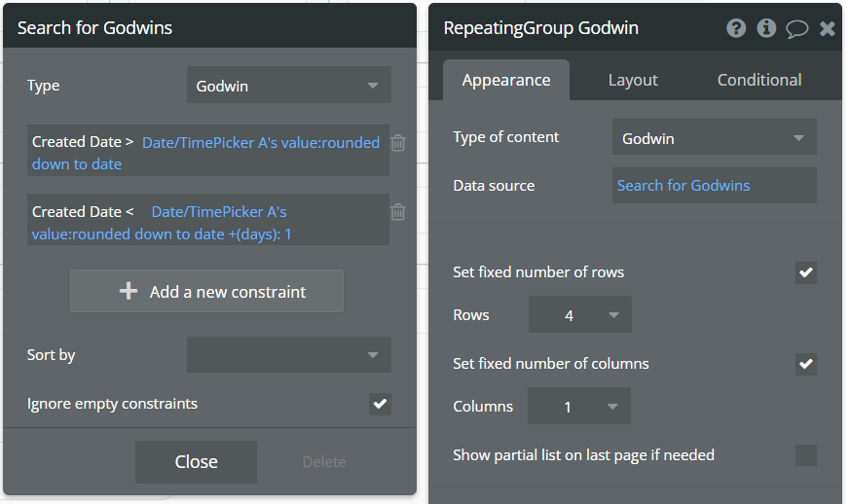The image size is (850, 504).
Task: Toggle Ignore empty constraints checkbox
Action: (380, 404)
